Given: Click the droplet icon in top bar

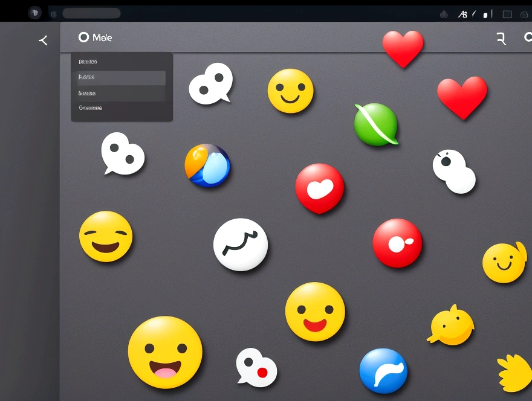Looking at the screenshot, I should [444, 14].
